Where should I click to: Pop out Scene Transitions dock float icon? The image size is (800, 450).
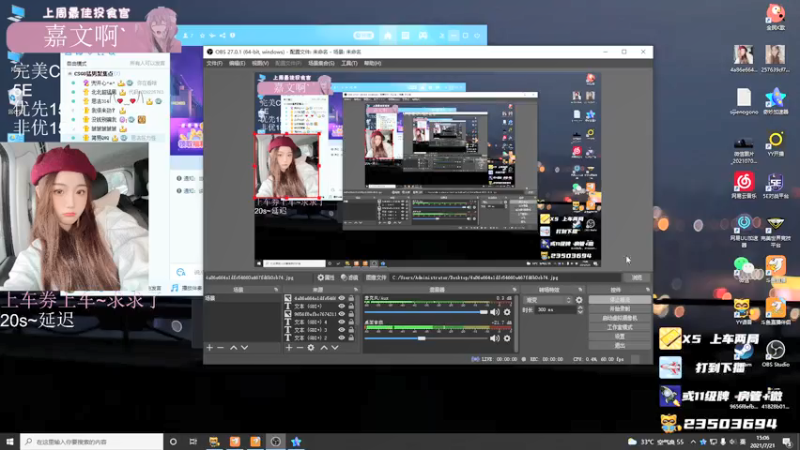point(580,289)
